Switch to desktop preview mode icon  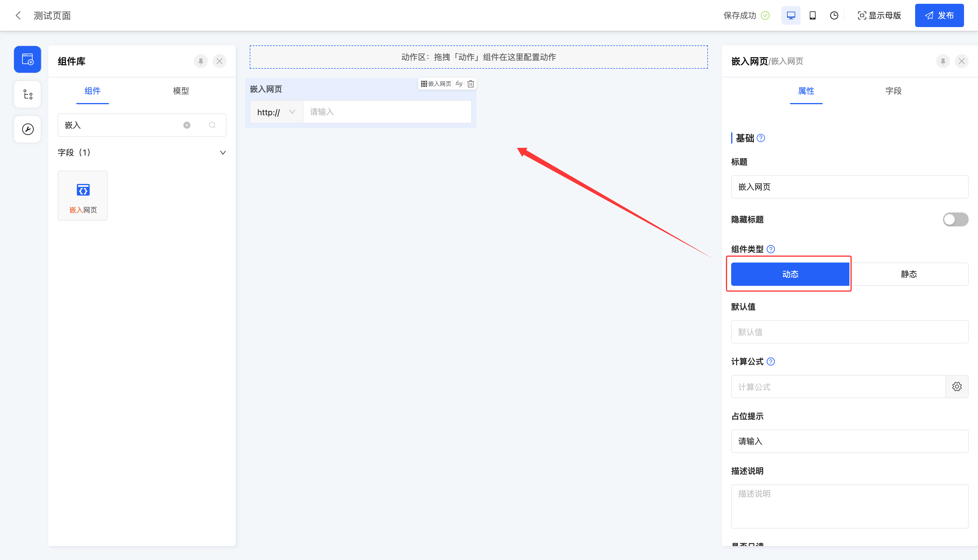click(791, 15)
